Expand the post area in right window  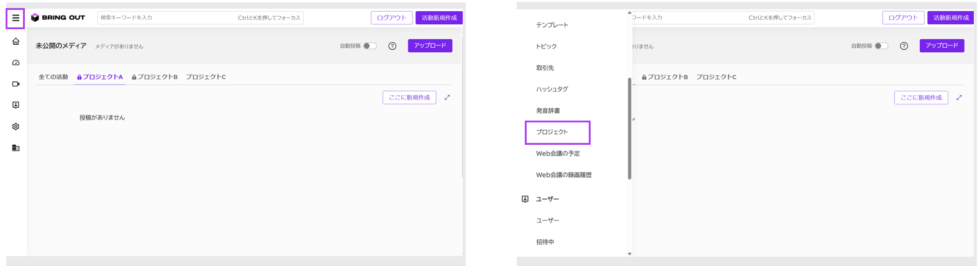pos(959,98)
